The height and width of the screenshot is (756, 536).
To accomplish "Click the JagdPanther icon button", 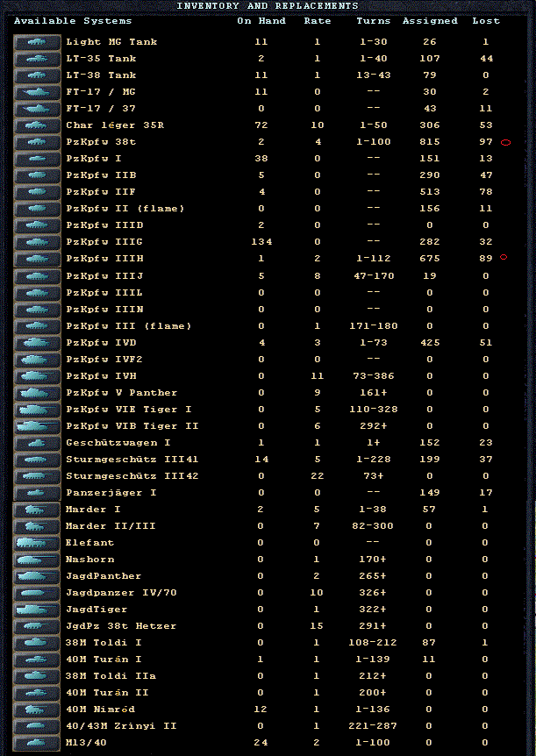I will [x=37, y=576].
